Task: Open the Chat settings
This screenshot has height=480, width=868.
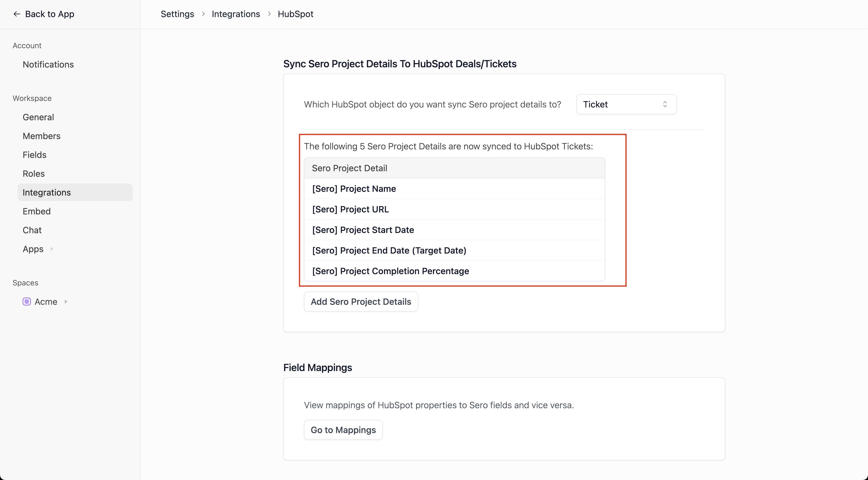Action: pyautogui.click(x=32, y=230)
